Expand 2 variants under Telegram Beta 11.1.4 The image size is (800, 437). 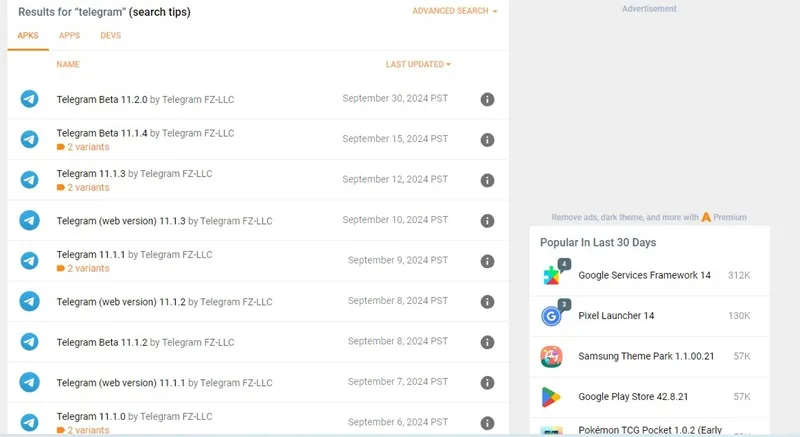point(83,147)
